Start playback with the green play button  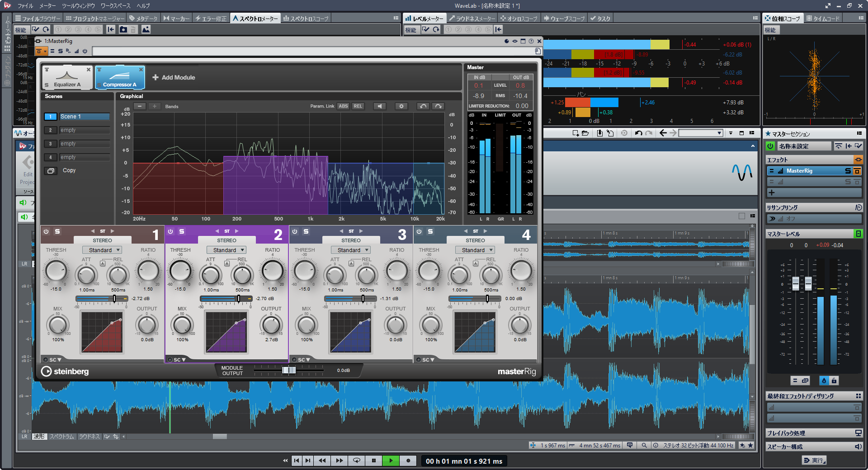[x=391, y=461]
